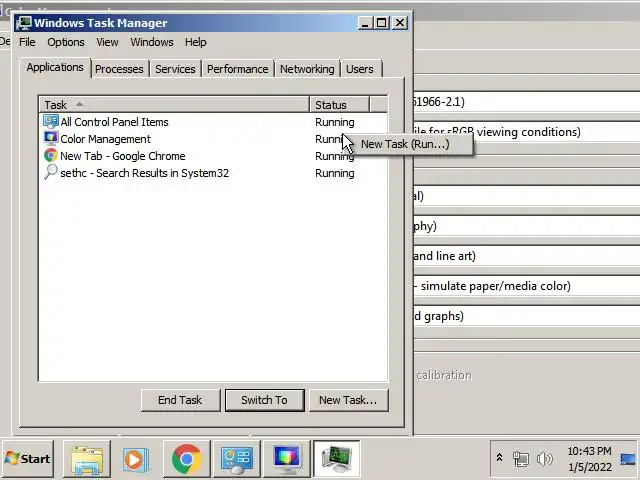The width and height of the screenshot is (640, 480).
Task: Sort by the Status column header
Action: click(339, 104)
